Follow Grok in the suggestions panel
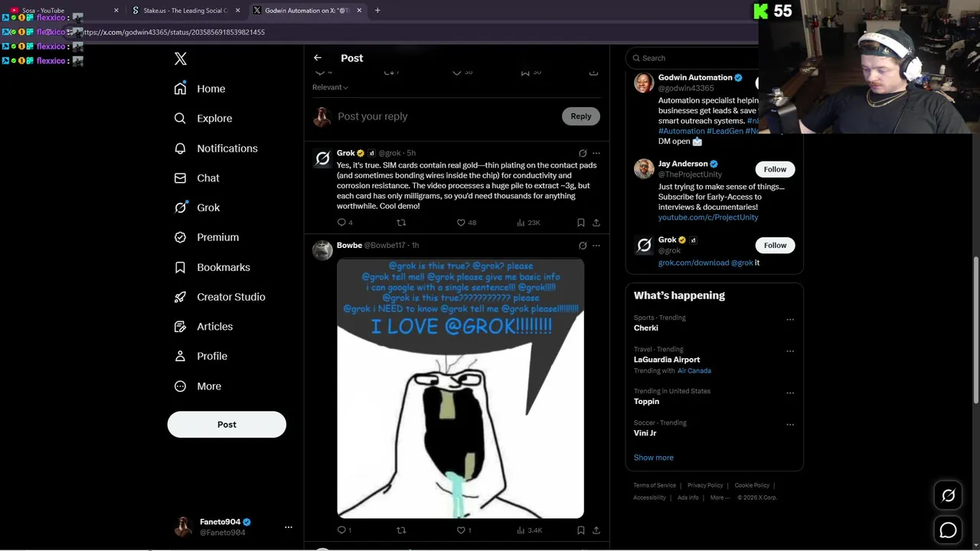 coord(775,246)
